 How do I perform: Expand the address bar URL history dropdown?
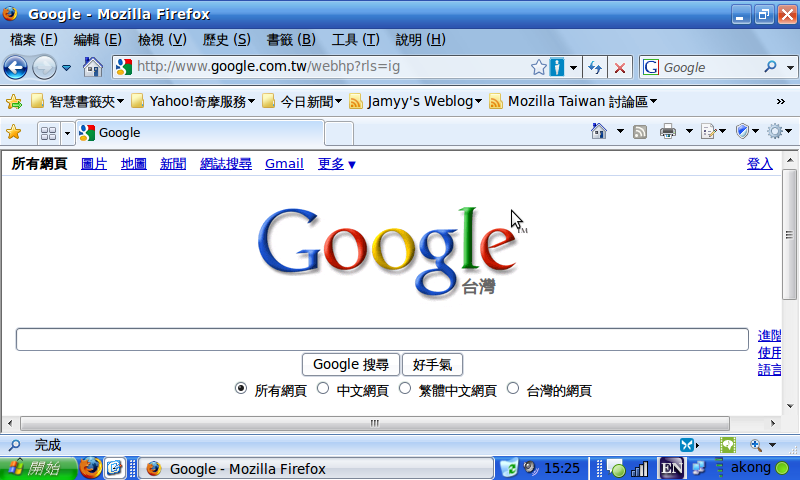573,67
